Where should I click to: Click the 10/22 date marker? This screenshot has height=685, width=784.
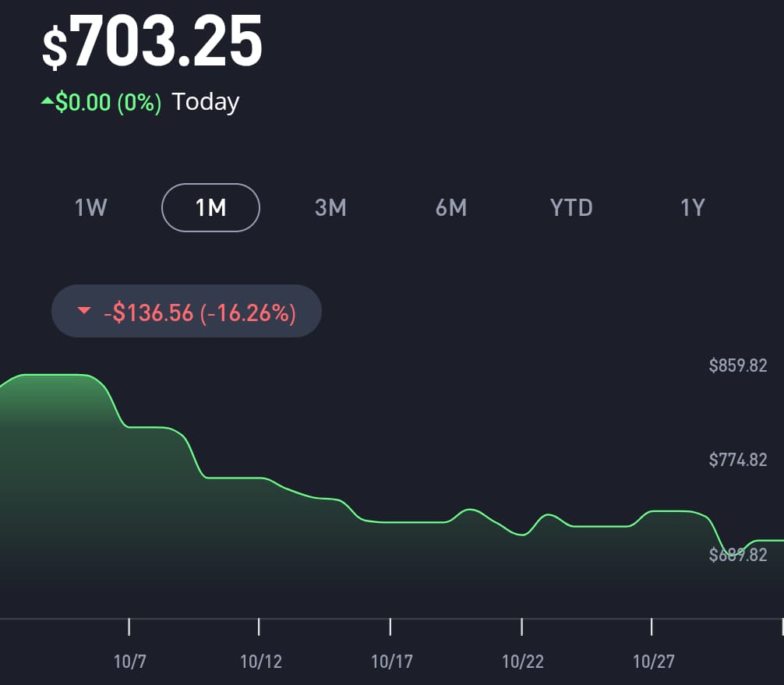coord(522,662)
